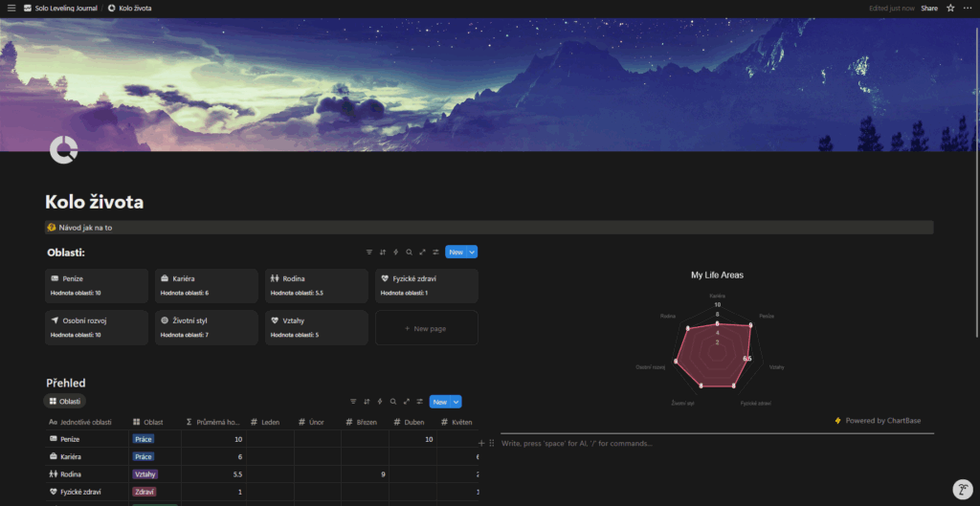The width and height of the screenshot is (980, 506).
Task: Open the Peníze gallery card
Action: click(x=98, y=285)
